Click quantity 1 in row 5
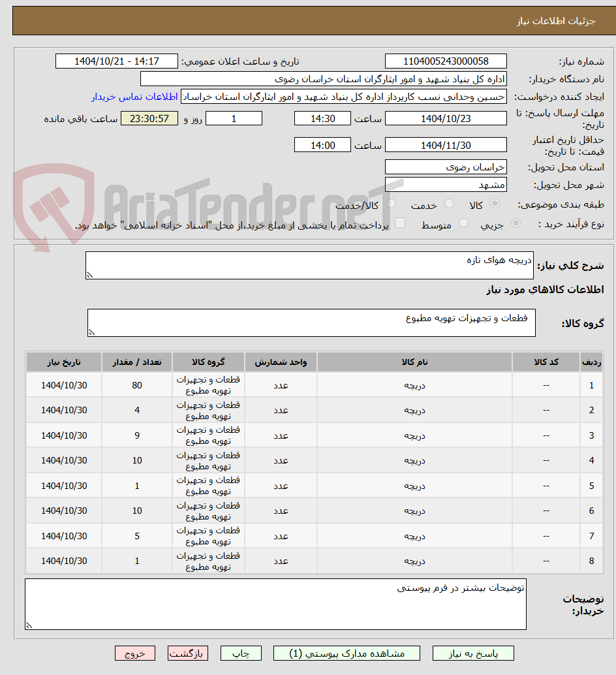The width and height of the screenshot is (616, 675). coord(137,486)
